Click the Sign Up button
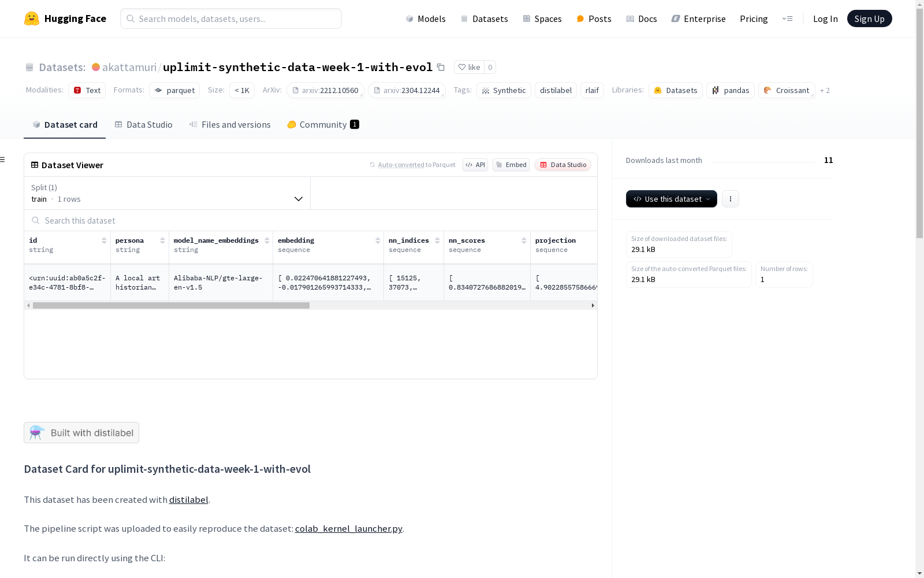This screenshot has width=924, height=578. (x=869, y=18)
